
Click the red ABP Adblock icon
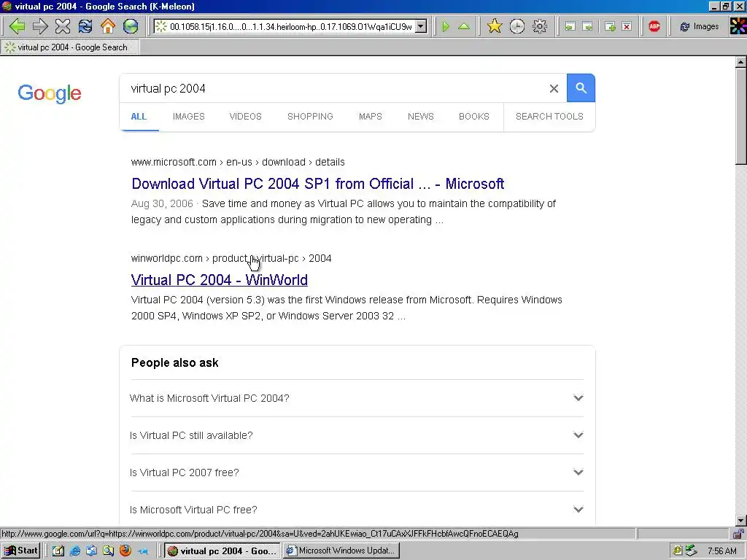pyautogui.click(x=654, y=26)
